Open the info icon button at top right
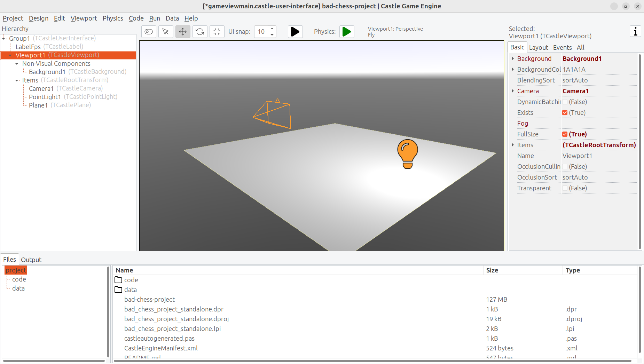This screenshot has width=644, height=364. coord(635,31)
